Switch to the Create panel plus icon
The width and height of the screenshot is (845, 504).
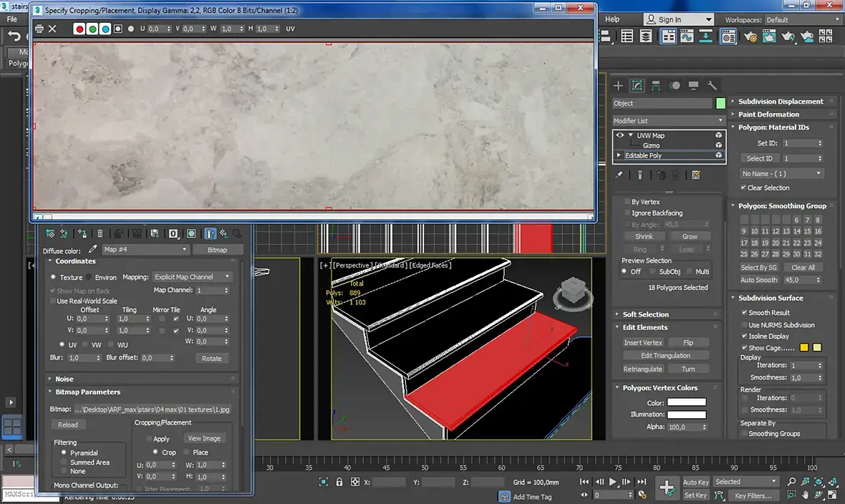point(619,86)
